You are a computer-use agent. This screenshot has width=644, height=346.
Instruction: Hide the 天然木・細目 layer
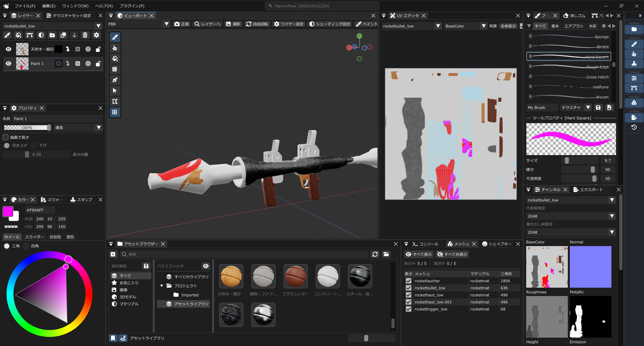(9, 49)
